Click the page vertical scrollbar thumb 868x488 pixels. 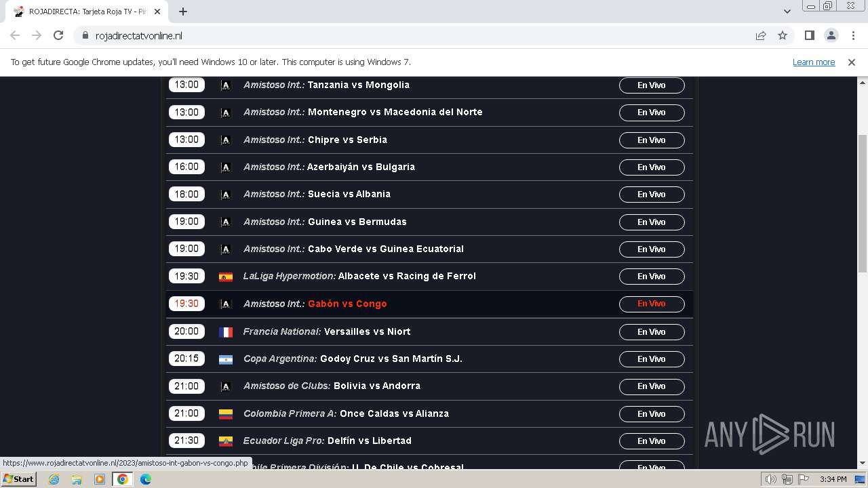863,203
